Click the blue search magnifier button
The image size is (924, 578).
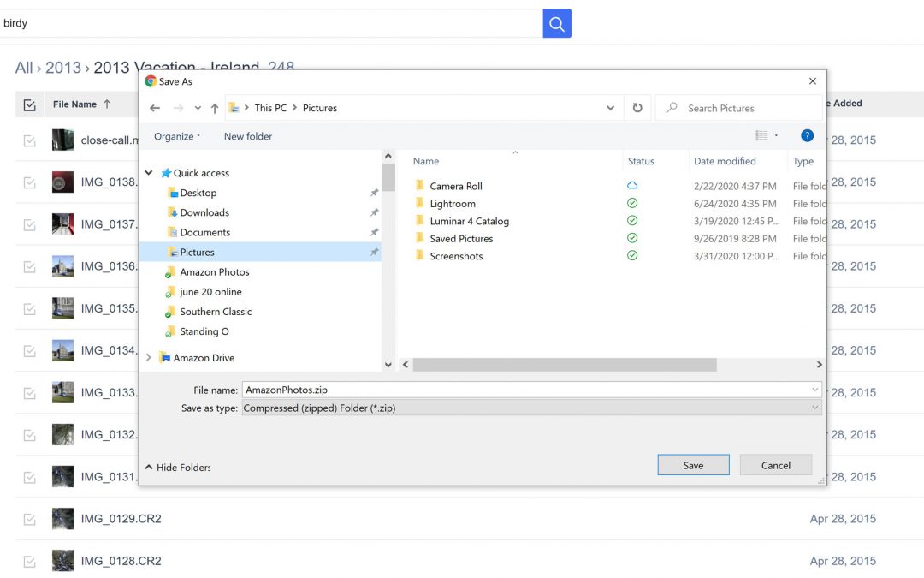coord(557,23)
